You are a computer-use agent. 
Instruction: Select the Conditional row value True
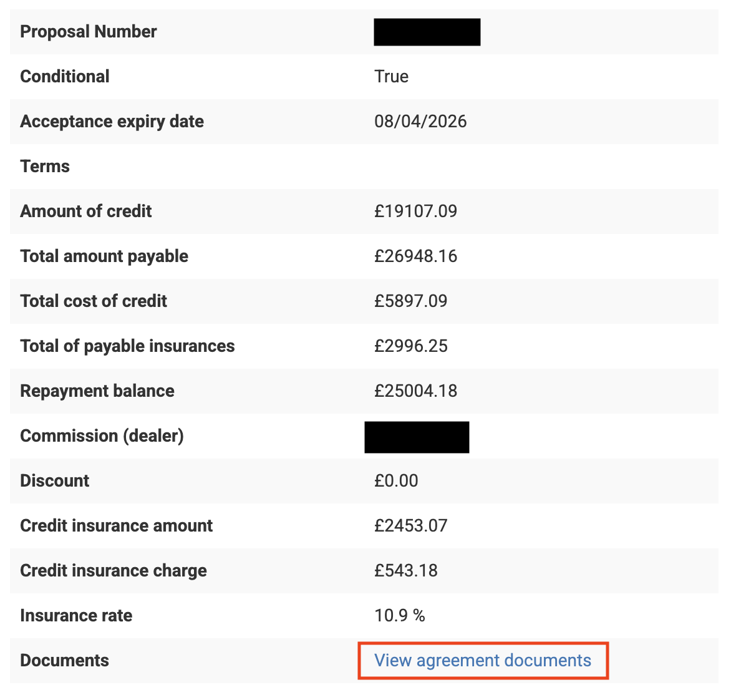[390, 76]
